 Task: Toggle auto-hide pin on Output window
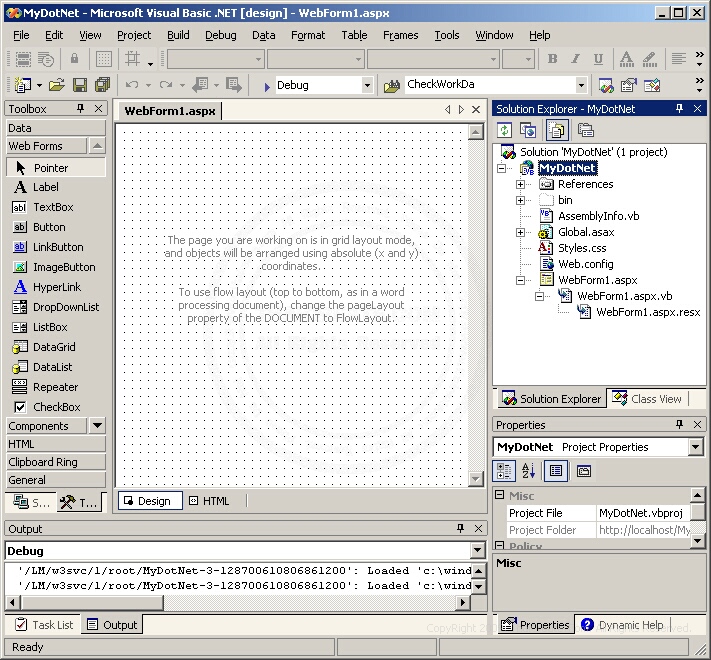[x=460, y=528]
